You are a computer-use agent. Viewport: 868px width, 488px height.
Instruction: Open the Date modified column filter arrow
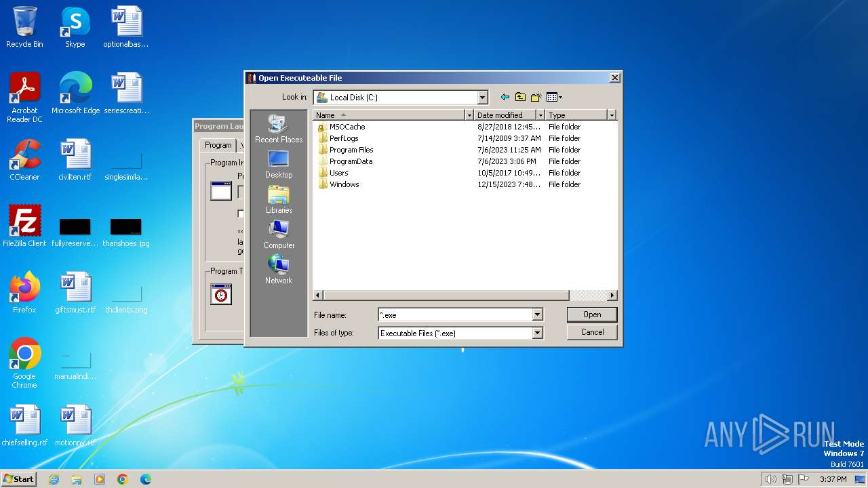pos(540,115)
